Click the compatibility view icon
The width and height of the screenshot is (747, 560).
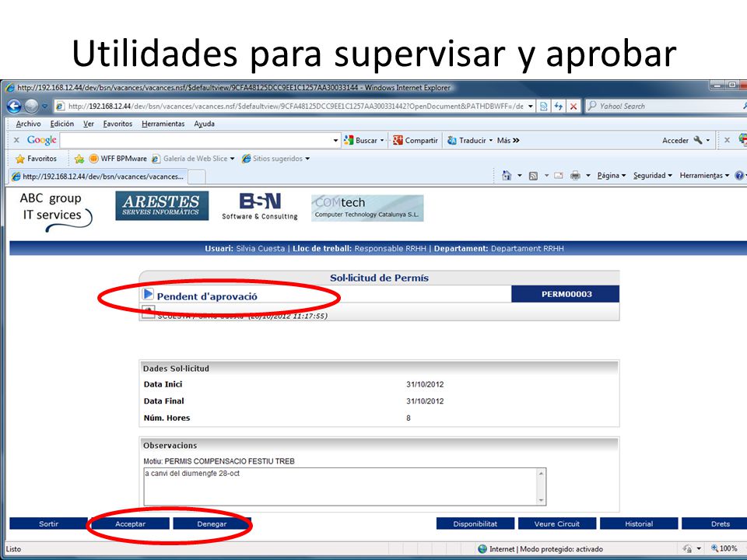pos(544,107)
